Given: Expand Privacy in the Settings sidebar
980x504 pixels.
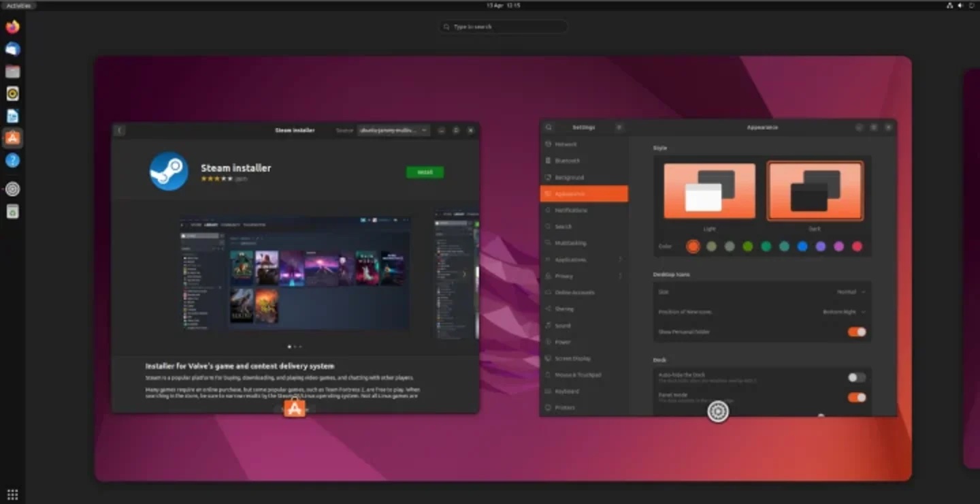Looking at the screenshot, I should [584, 276].
